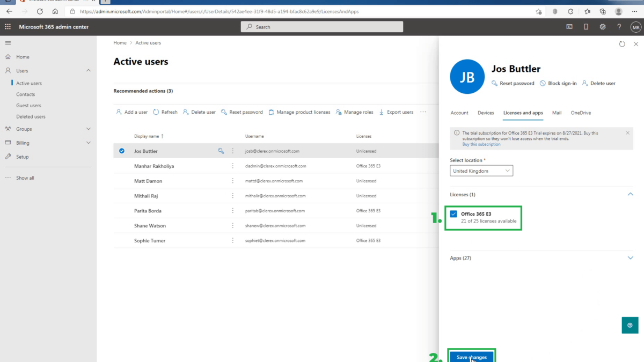Open the MR account avatar
644x362 pixels.
click(636, 27)
